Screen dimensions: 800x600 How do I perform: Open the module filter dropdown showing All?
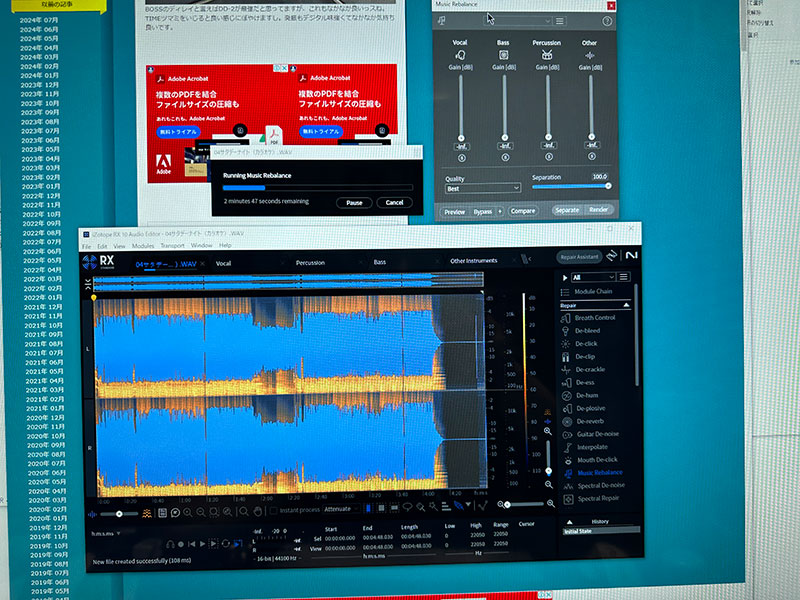[593, 277]
